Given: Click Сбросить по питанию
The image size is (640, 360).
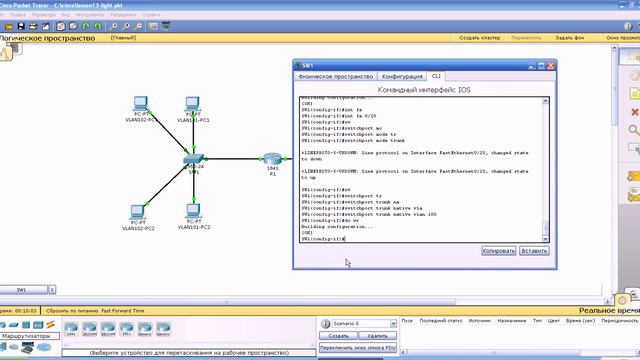Looking at the screenshot, I should (72, 311).
